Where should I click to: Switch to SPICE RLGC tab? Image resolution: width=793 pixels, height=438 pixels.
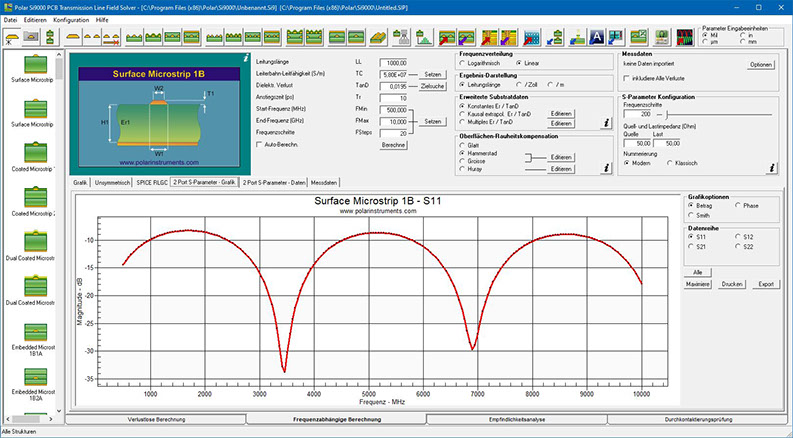point(152,183)
